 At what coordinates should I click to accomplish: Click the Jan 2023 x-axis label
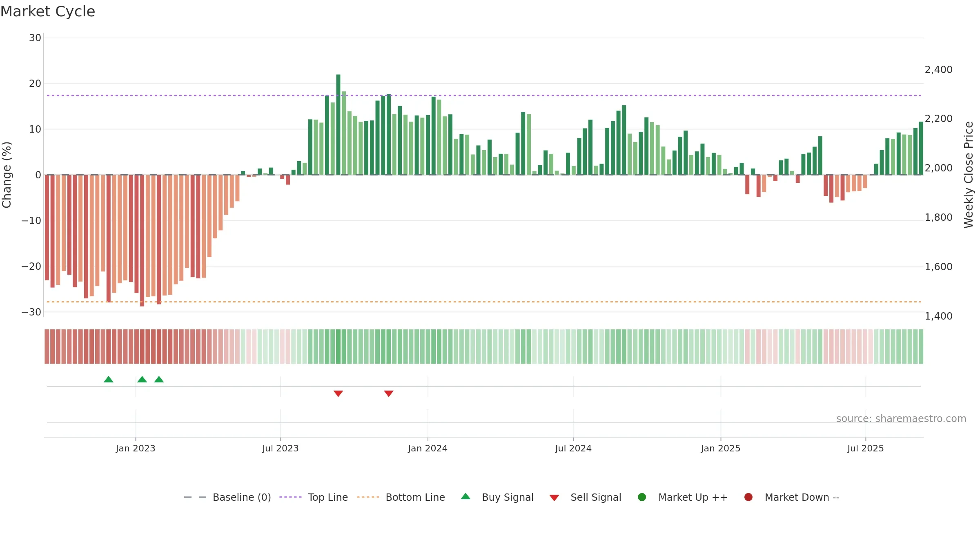[x=136, y=448]
